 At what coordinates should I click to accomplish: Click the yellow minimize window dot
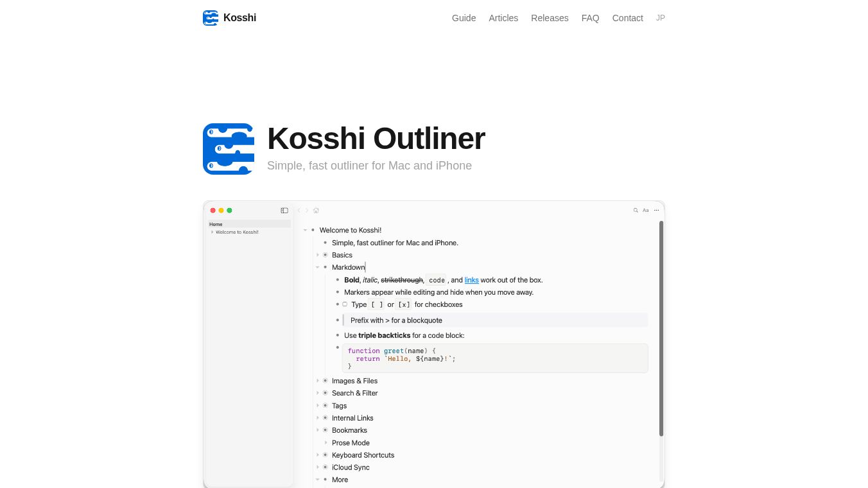pos(221,211)
